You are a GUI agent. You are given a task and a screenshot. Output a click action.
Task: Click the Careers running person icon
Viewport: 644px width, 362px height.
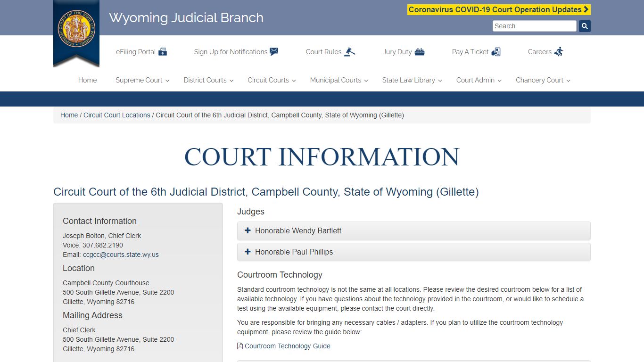tap(559, 52)
